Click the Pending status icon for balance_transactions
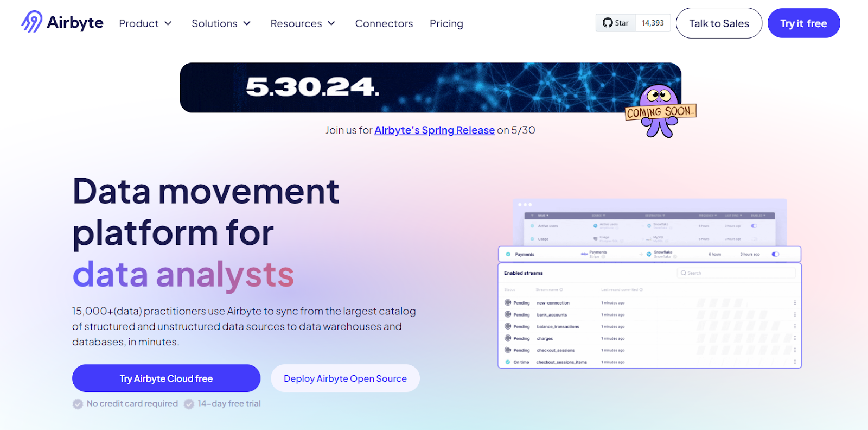The width and height of the screenshot is (868, 430). coord(508,326)
